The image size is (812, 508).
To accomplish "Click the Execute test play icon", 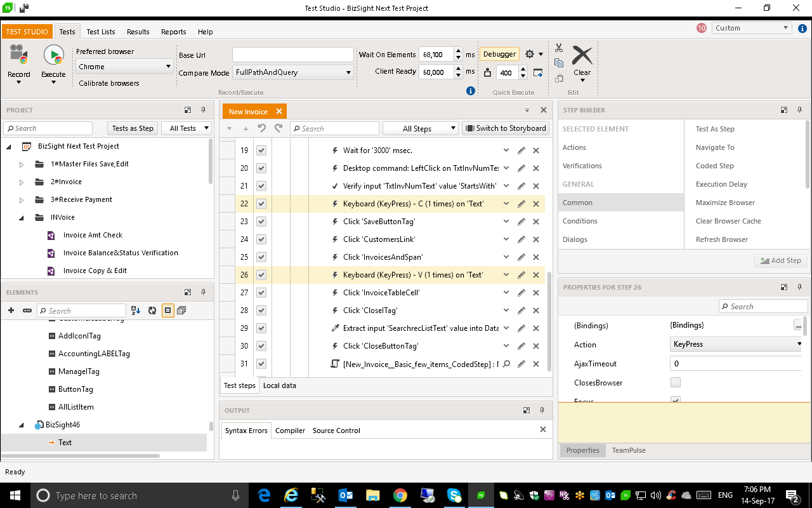I will (x=53, y=55).
